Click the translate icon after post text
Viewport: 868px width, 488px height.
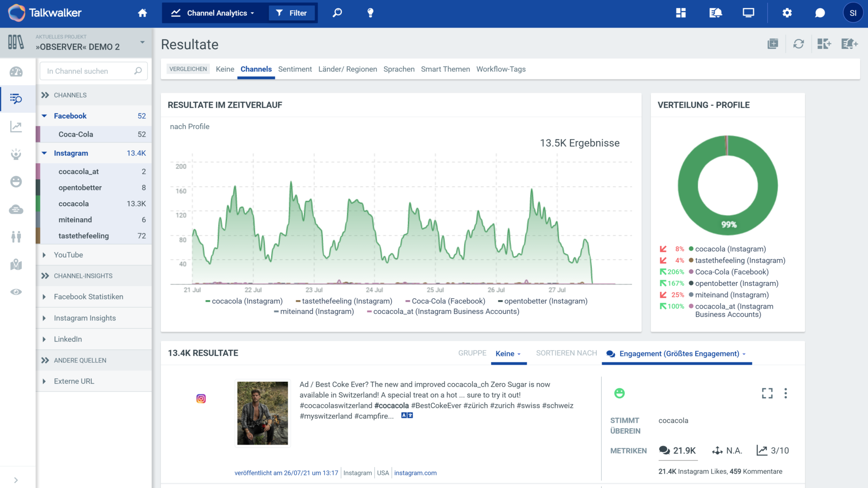407,416
